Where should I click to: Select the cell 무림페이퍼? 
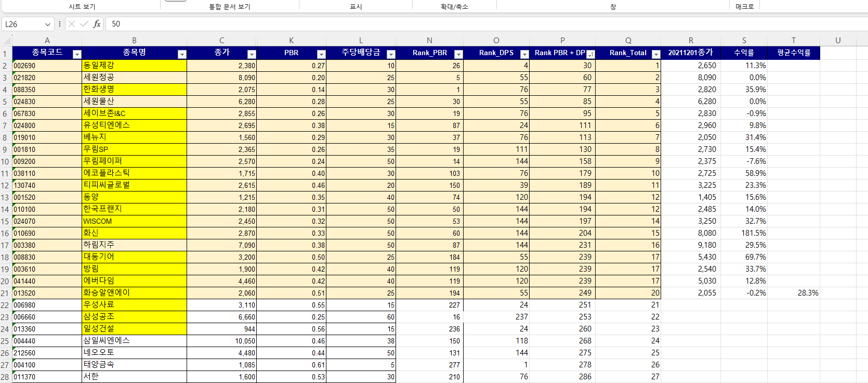(x=134, y=161)
